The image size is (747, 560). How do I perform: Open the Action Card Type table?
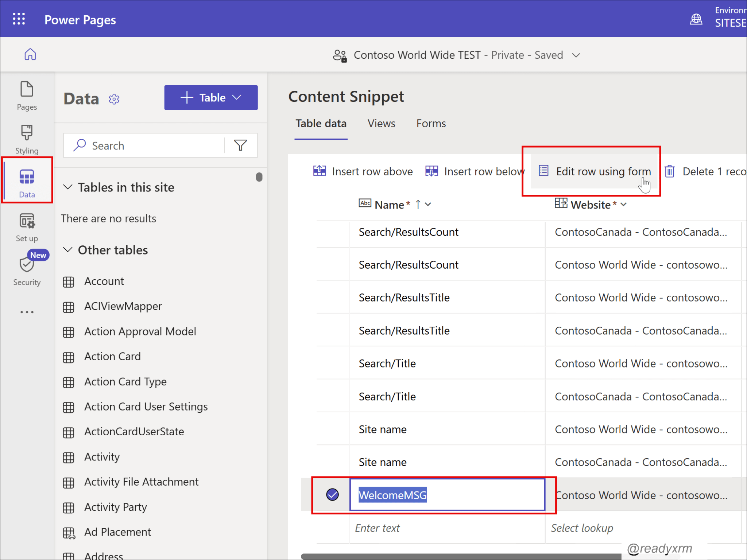pyautogui.click(x=125, y=382)
